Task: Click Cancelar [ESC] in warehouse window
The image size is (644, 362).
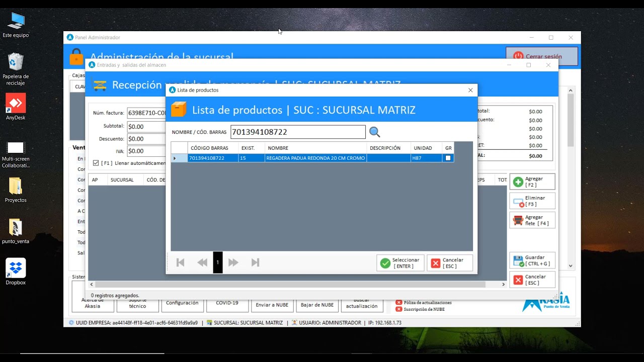Action: click(x=532, y=280)
